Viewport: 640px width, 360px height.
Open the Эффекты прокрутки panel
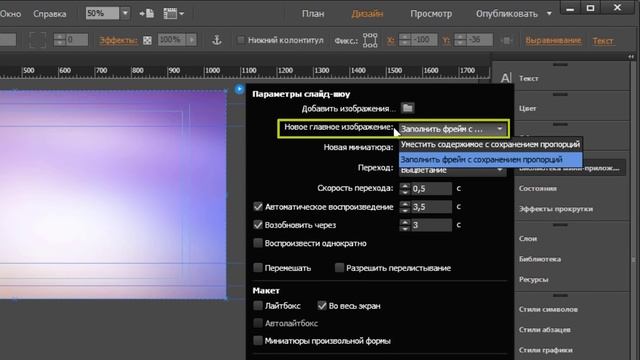point(556,209)
